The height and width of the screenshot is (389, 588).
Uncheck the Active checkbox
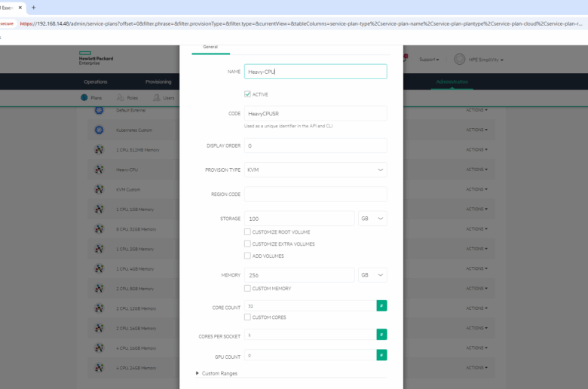pos(247,94)
